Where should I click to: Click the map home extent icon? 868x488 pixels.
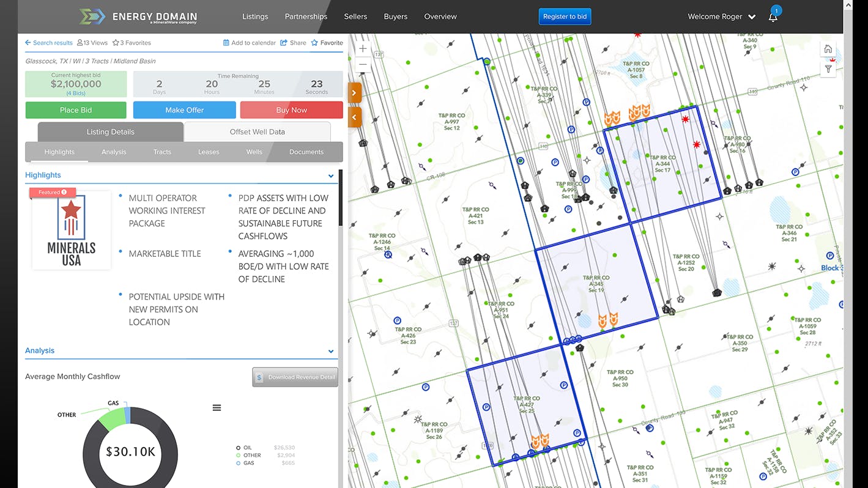pyautogui.click(x=828, y=49)
